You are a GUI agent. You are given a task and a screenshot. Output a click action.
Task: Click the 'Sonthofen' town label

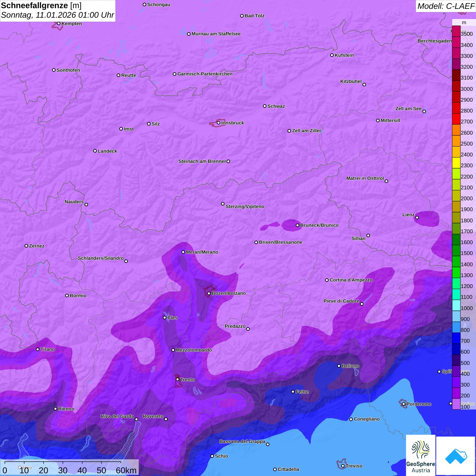click(x=68, y=70)
